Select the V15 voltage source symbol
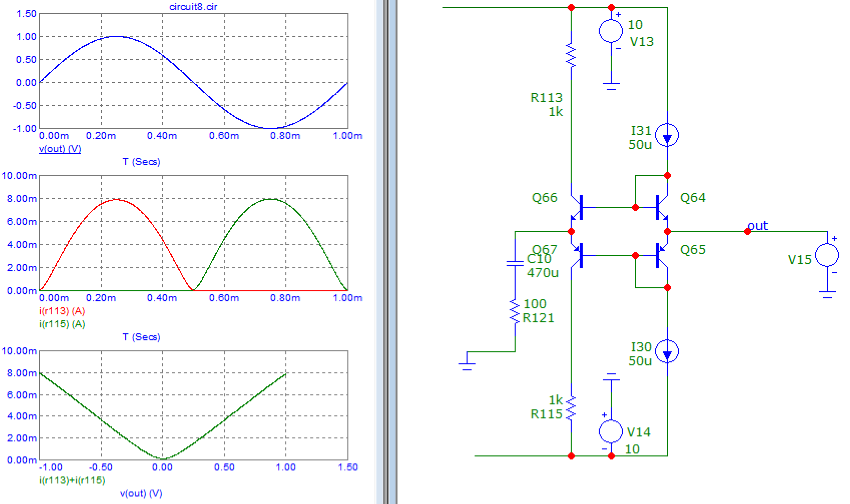 click(x=827, y=255)
